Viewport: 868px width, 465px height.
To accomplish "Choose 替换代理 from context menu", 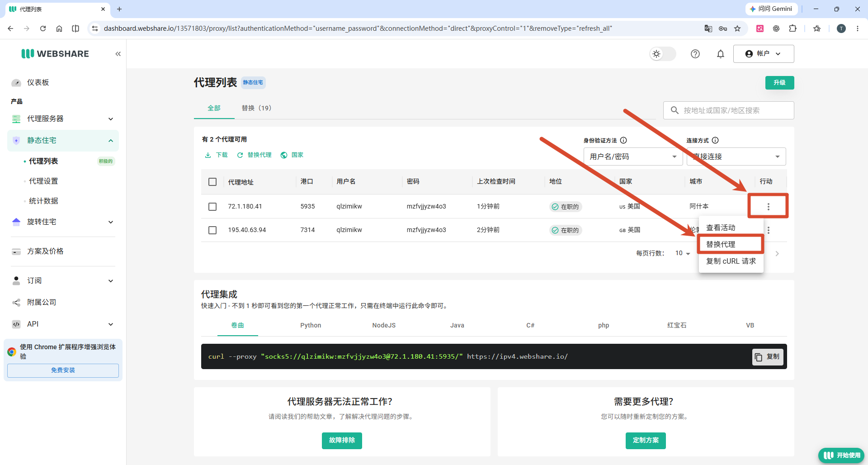I will point(731,244).
